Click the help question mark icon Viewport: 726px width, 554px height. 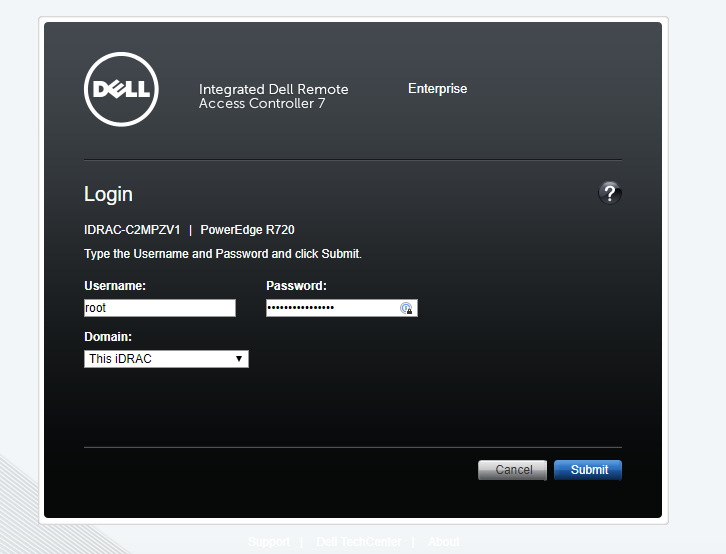(x=610, y=193)
